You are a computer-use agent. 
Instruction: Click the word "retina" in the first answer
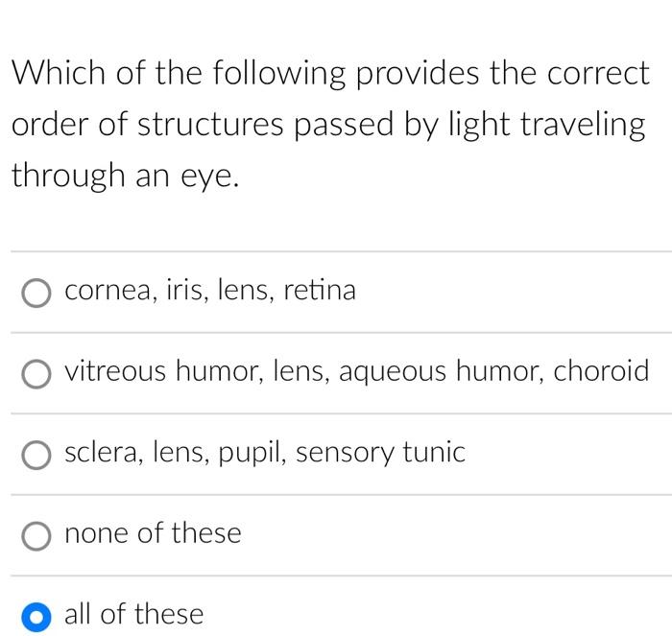point(320,290)
